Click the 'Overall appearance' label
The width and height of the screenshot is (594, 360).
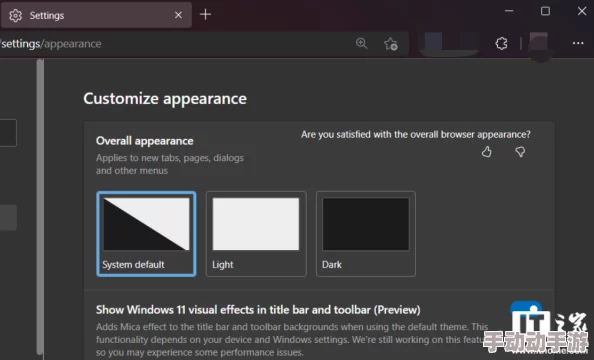(145, 141)
